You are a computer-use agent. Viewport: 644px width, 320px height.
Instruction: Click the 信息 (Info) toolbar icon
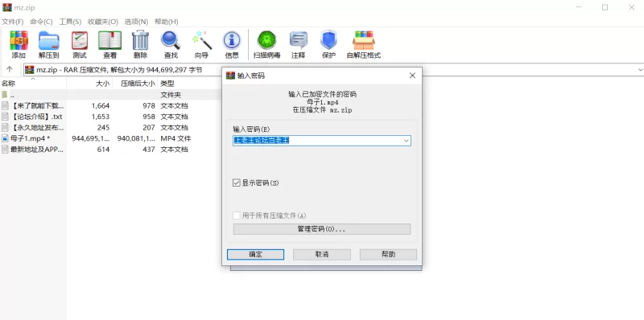(x=232, y=41)
